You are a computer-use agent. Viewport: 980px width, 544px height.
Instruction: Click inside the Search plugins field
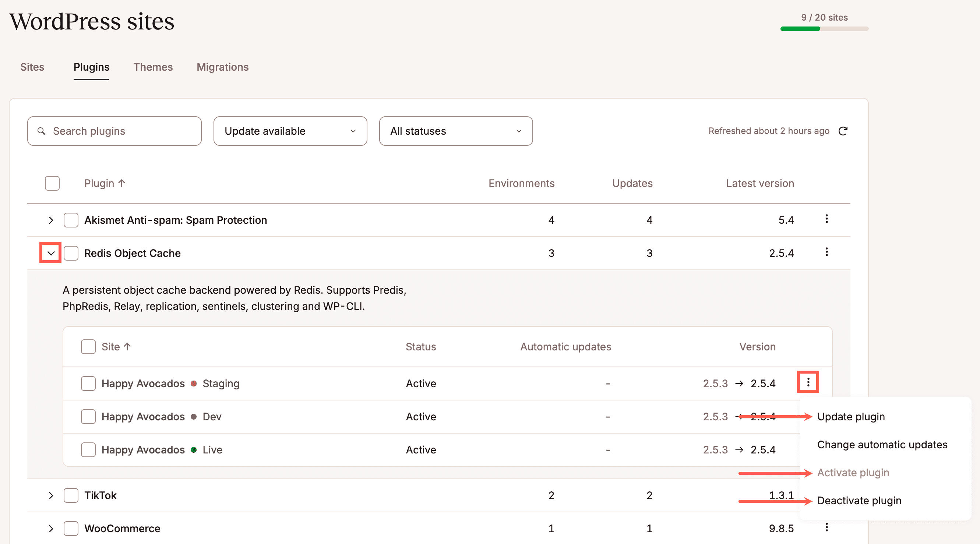(114, 131)
